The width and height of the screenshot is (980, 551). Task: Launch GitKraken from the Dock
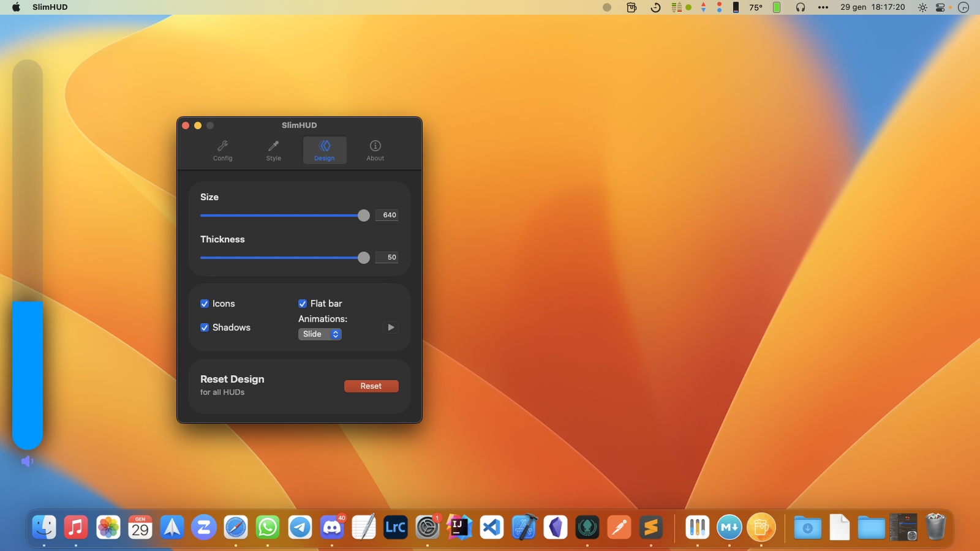coord(587,527)
